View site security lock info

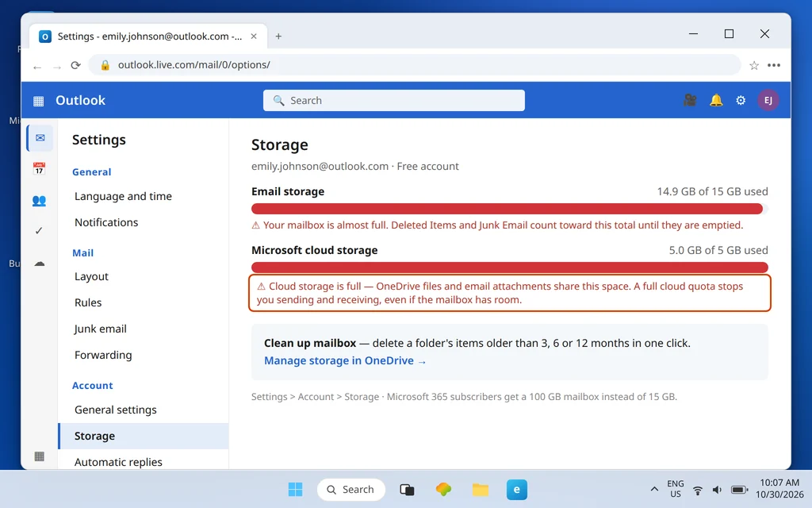click(x=105, y=65)
